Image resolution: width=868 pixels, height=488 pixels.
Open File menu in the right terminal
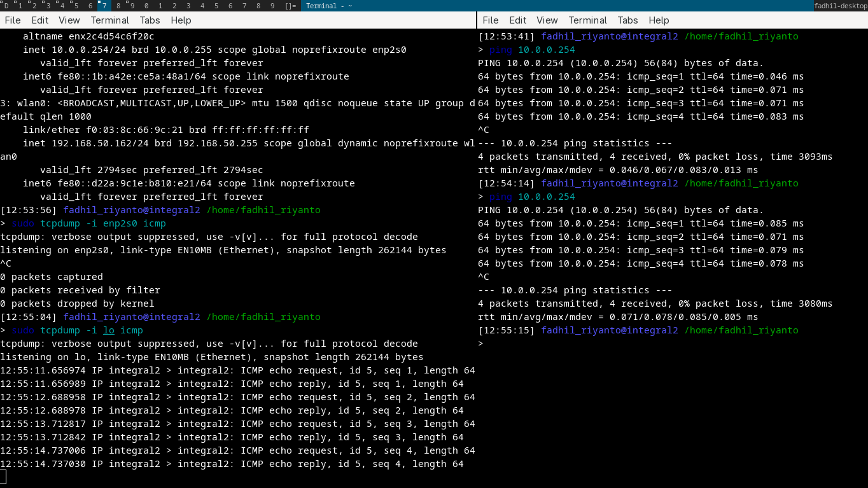[x=491, y=20]
